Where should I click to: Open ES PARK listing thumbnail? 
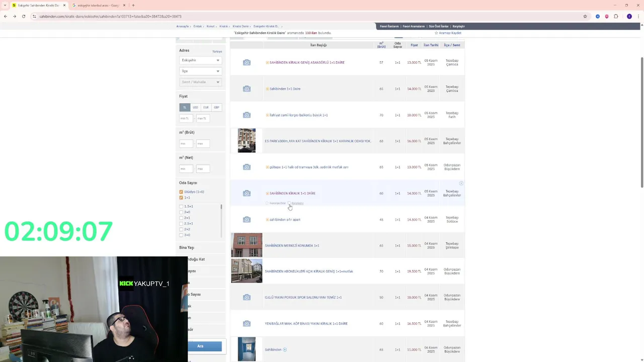[x=247, y=140]
